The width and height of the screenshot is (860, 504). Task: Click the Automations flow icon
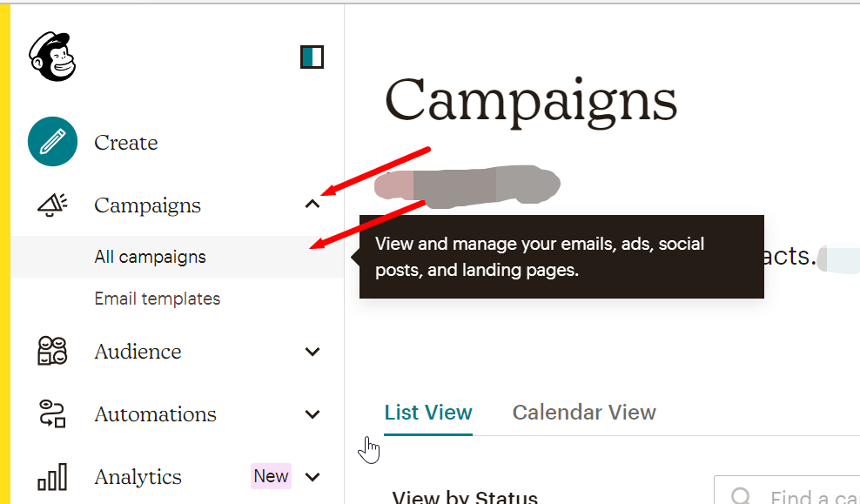(x=52, y=414)
